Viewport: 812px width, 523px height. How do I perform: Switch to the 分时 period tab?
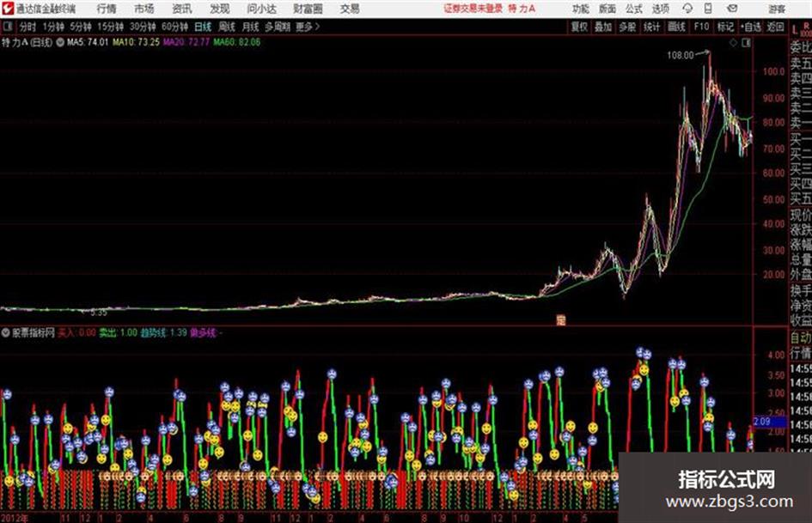point(27,27)
